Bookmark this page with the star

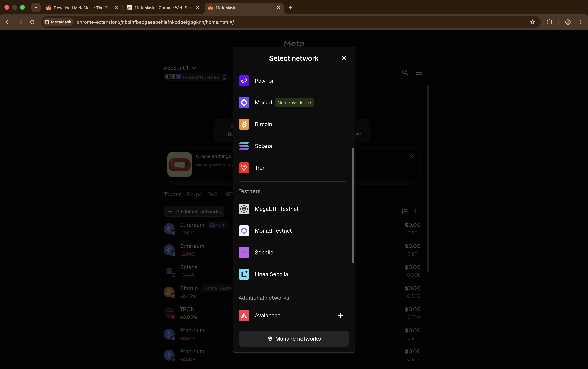[532, 22]
